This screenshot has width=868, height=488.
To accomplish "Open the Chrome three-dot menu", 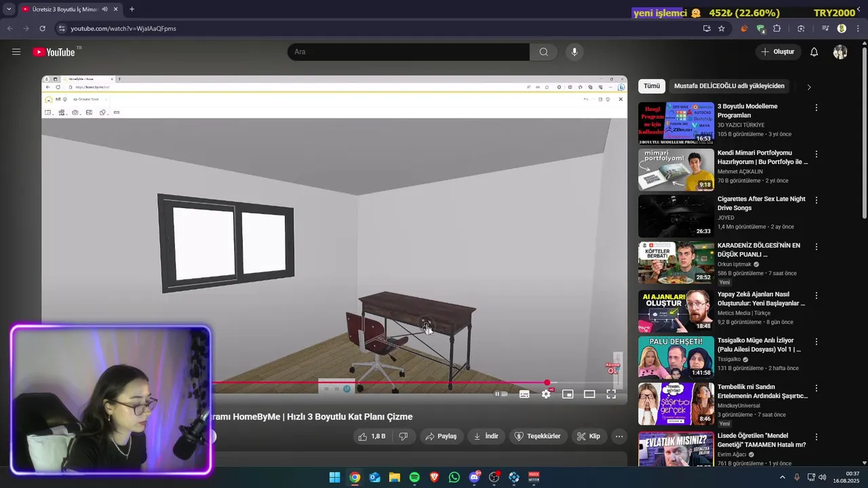I will coord(857,28).
